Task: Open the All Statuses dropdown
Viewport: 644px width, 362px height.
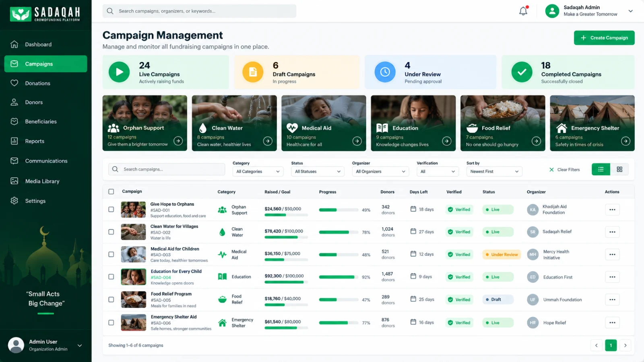Action: [318, 171]
